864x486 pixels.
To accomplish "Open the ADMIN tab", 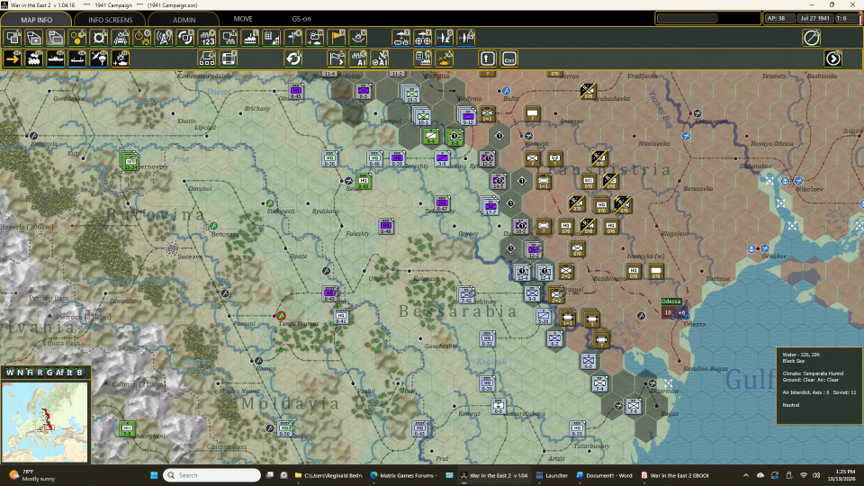I will (184, 19).
